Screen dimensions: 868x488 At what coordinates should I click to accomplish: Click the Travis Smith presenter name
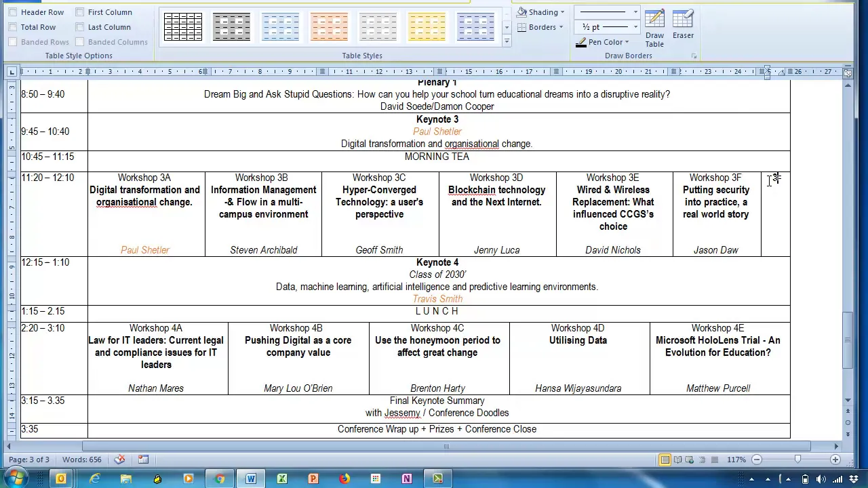(x=437, y=299)
